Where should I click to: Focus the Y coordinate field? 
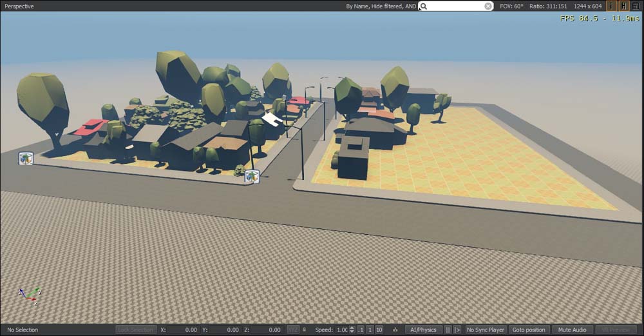[224, 330]
